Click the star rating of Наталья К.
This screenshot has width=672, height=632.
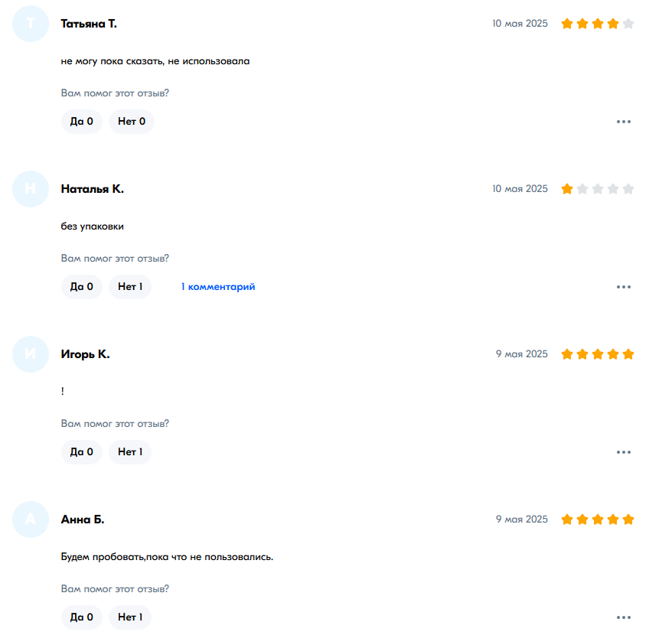[x=598, y=189]
